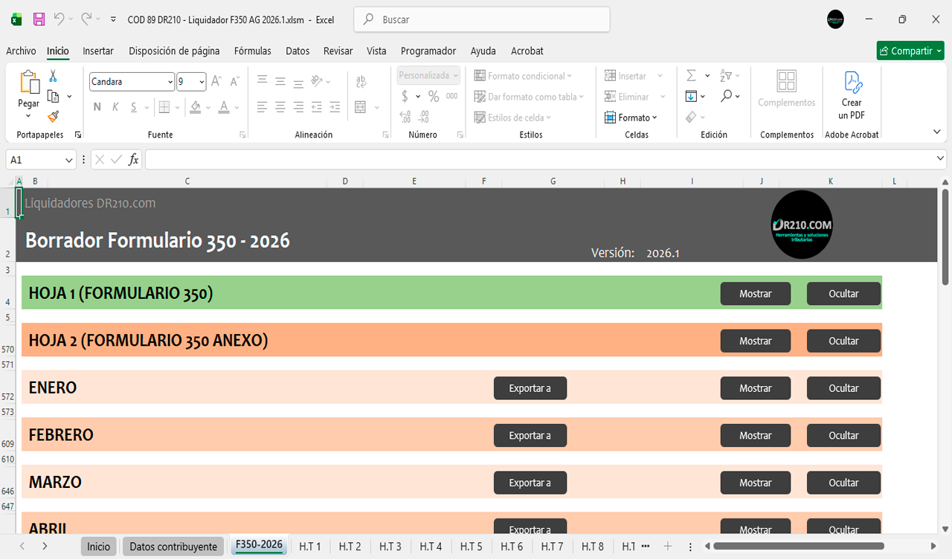Click the Save icon in title bar
This screenshot has width=952, height=560.
tap(39, 19)
